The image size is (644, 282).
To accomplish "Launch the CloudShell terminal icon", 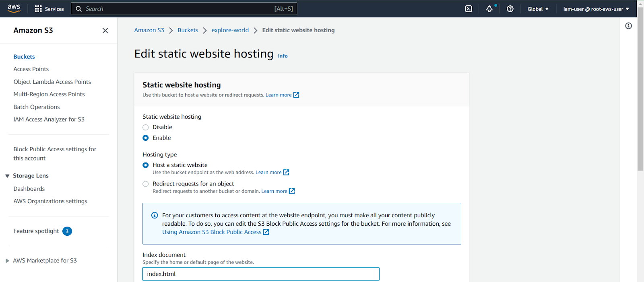I will (x=469, y=9).
